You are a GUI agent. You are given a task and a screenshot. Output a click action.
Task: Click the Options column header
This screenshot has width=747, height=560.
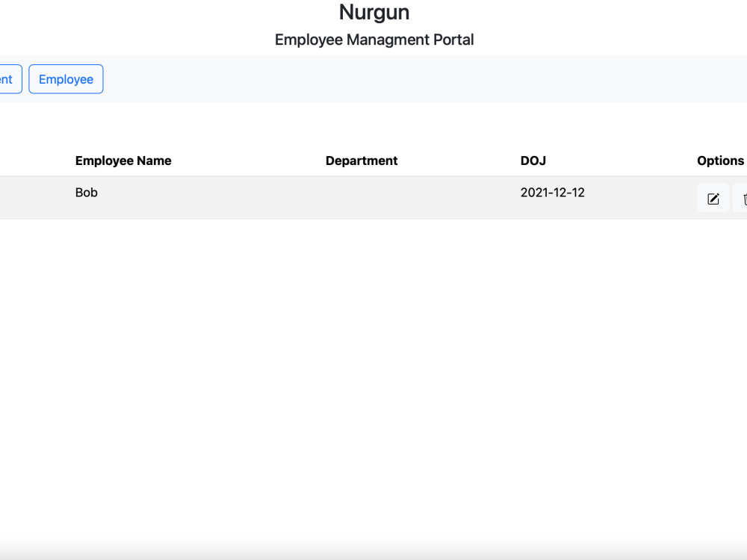[x=720, y=161]
